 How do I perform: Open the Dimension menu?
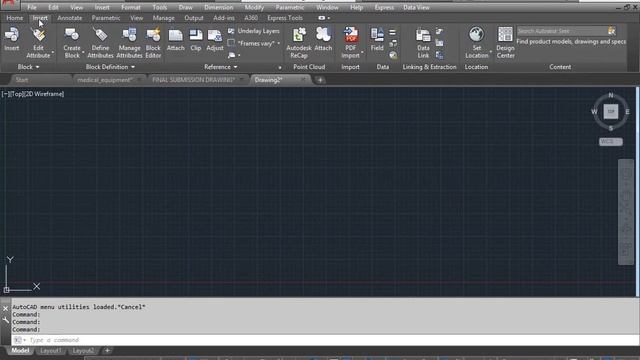pos(218,7)
